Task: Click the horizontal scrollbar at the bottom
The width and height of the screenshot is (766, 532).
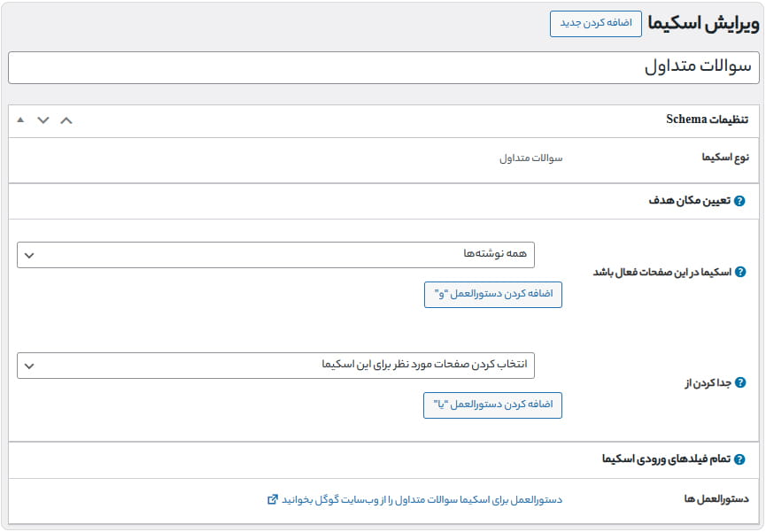Action: tap(383, 527)
